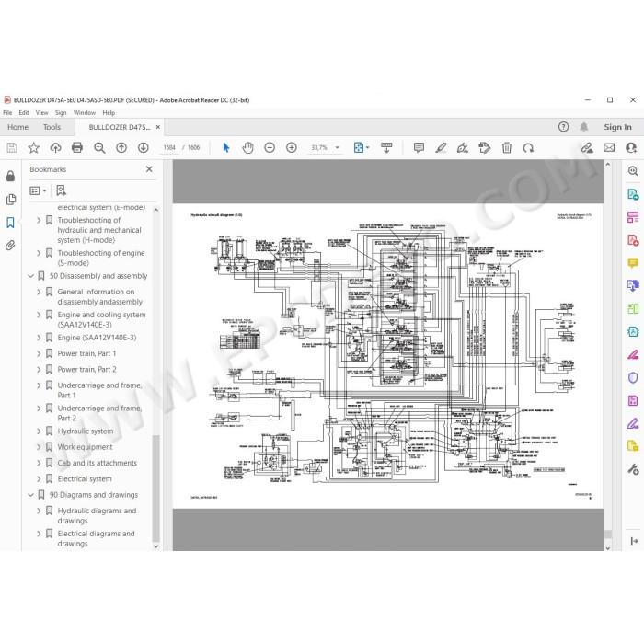Add the file to starred favorites
Screen dimensions: 644x644
[x=34, y=147]
